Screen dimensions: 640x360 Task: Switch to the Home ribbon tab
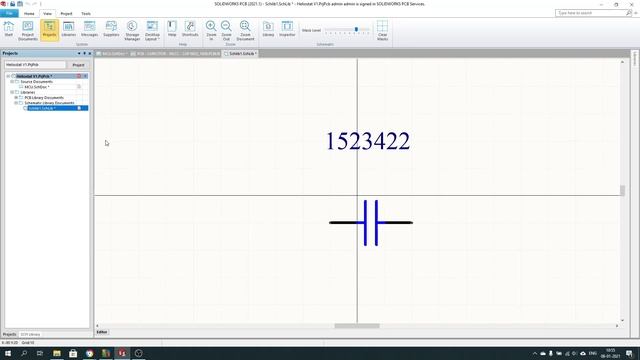[29, 13]
